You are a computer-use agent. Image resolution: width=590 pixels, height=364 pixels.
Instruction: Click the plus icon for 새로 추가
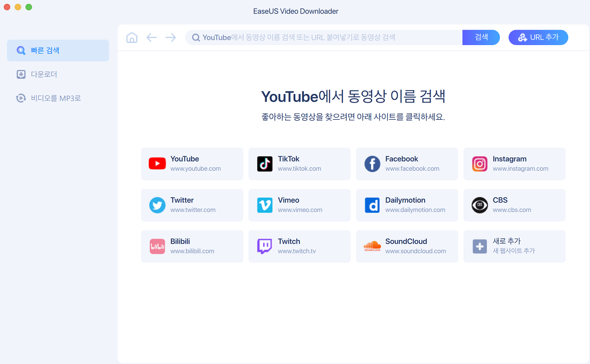coord(480,246)
